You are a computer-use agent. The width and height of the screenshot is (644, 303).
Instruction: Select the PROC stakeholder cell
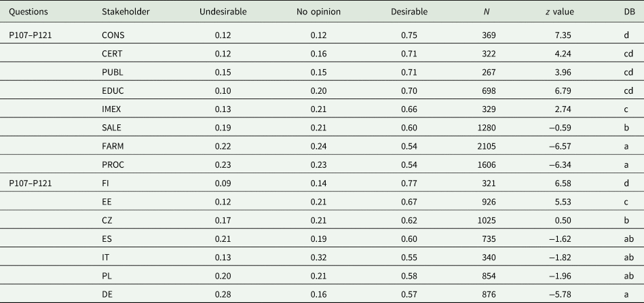(114, 164)
